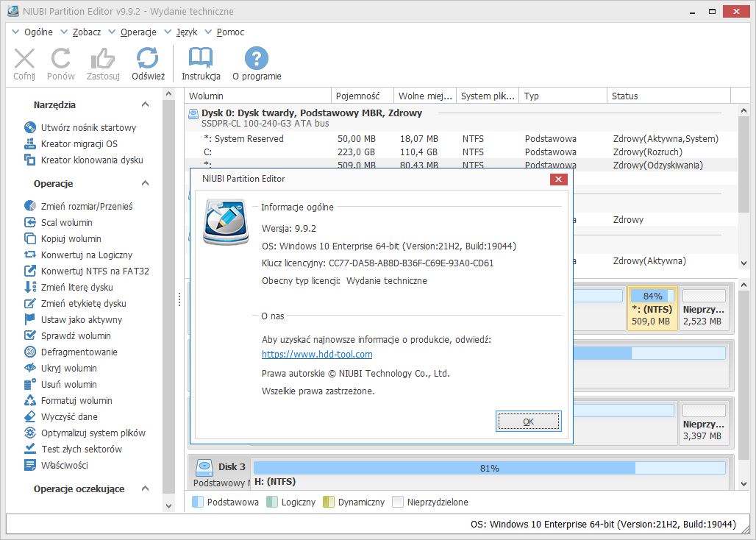Select the 509,0 MB NTFS partition block
Screen dimensions: 756x540
(x=652, y=308)
